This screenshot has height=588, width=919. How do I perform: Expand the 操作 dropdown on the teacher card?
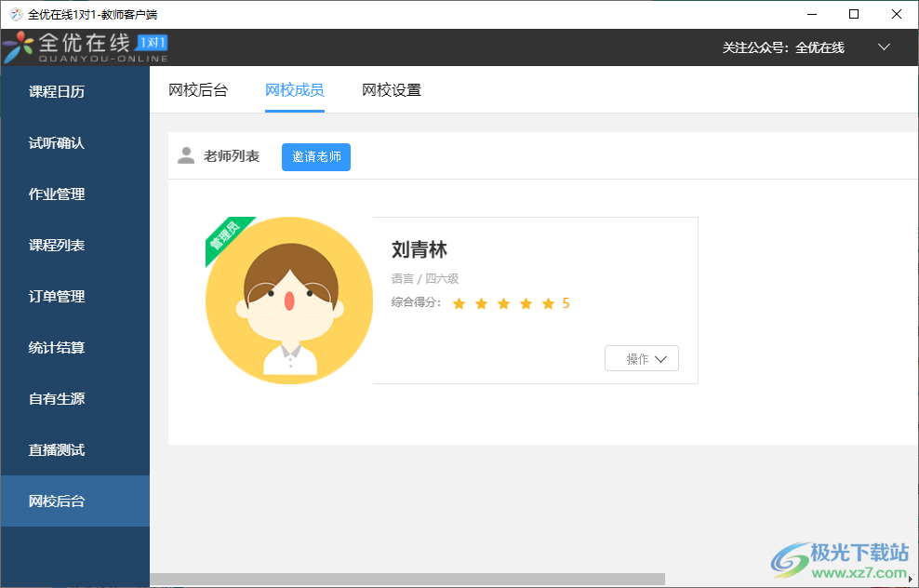pos(642,357)
